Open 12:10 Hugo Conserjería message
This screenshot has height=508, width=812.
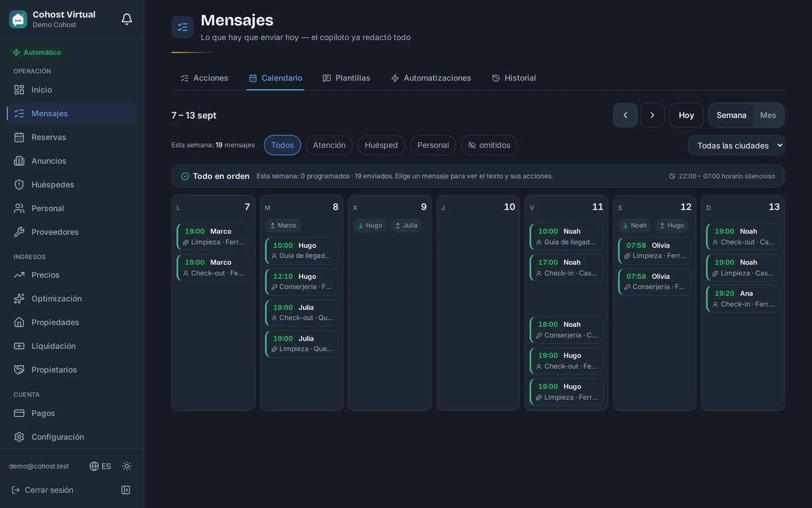click(x=302, y=282)
